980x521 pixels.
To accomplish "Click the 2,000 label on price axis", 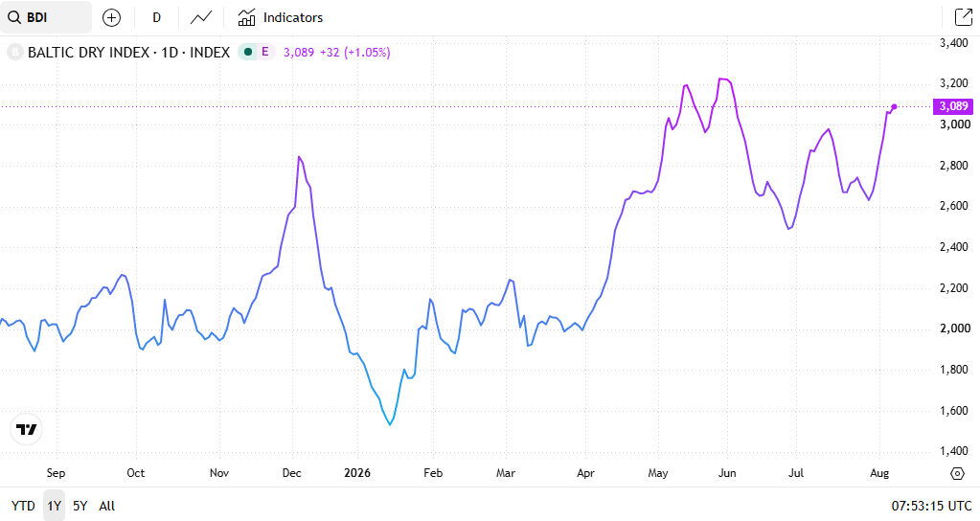I will 954,328.
